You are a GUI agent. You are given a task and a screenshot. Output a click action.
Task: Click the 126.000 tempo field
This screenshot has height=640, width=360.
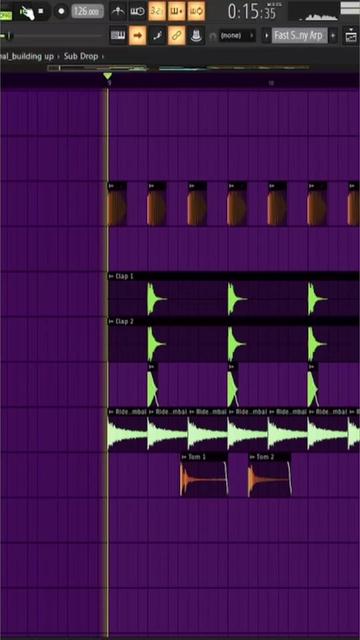coord(87,11)
